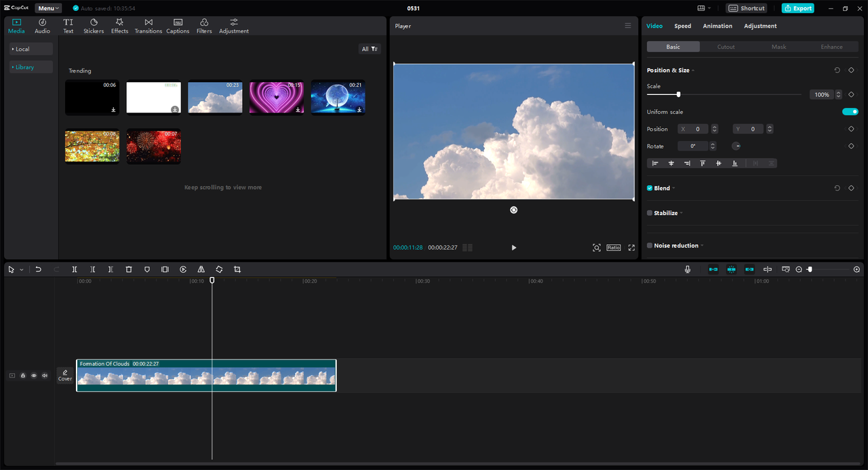Click the delete-right trim icon

point(111,269)
